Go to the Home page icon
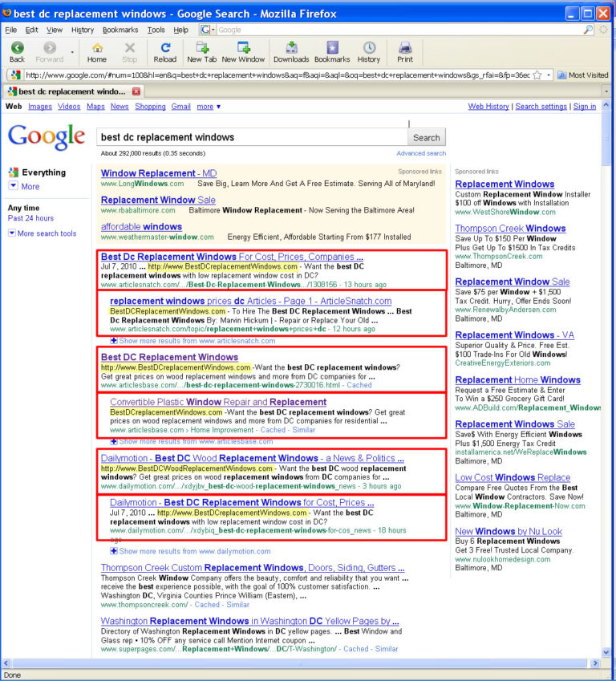Image resolution: width=616 pixels, height=681 pixels. (97, 48)
